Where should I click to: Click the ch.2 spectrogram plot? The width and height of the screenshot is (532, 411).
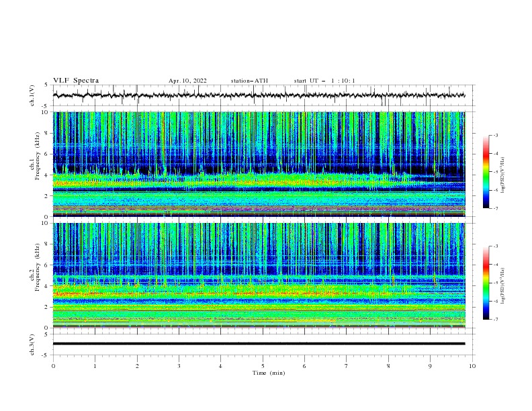click(x=259, y=275)
